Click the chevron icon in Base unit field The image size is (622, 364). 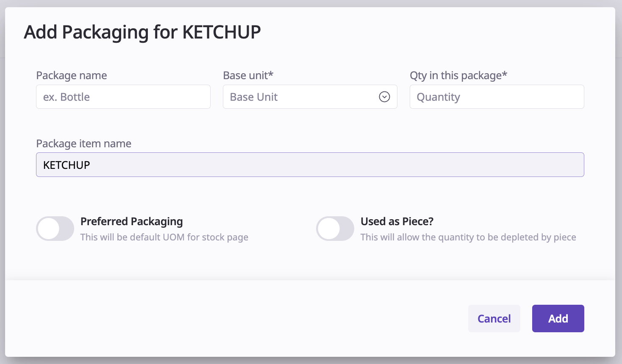click(384, 97)
